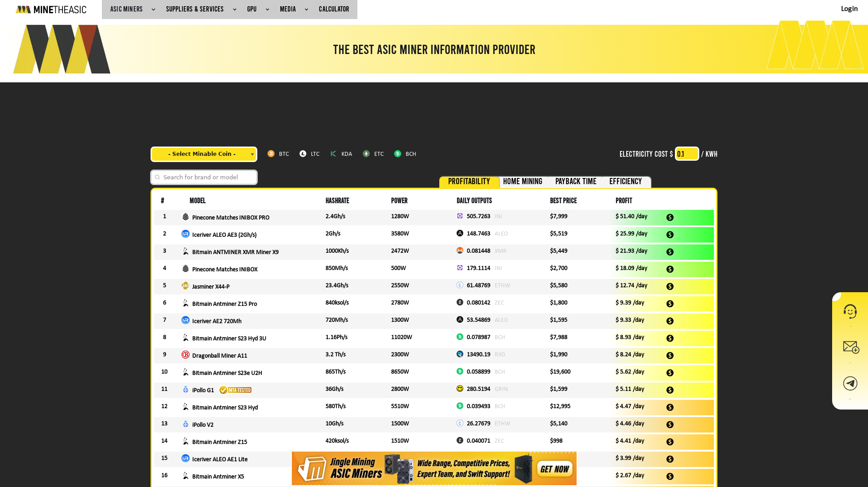Click GET NOW on the Jingle Mining banner
Screen dimensions: 868x487
tap(554, 469)
